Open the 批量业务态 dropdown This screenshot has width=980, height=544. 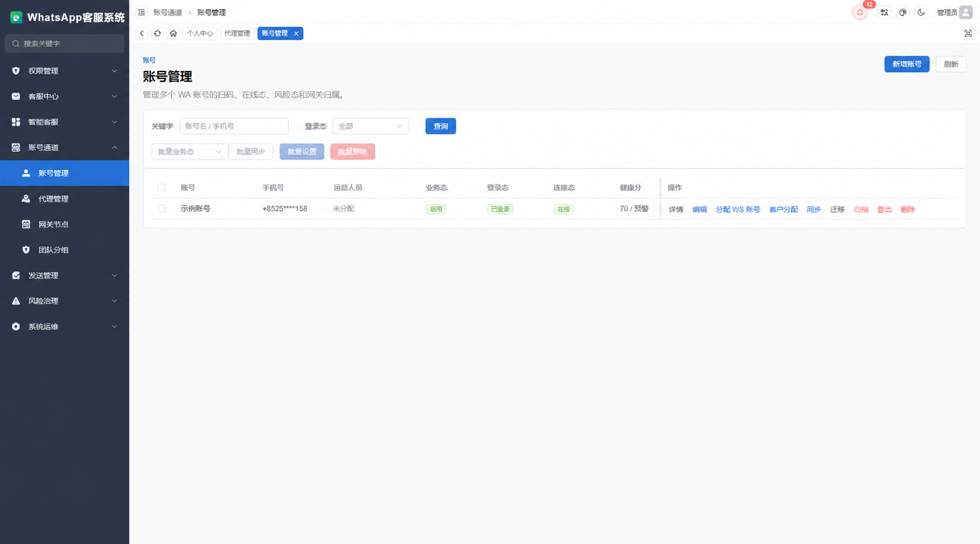(x=189, y=152)
